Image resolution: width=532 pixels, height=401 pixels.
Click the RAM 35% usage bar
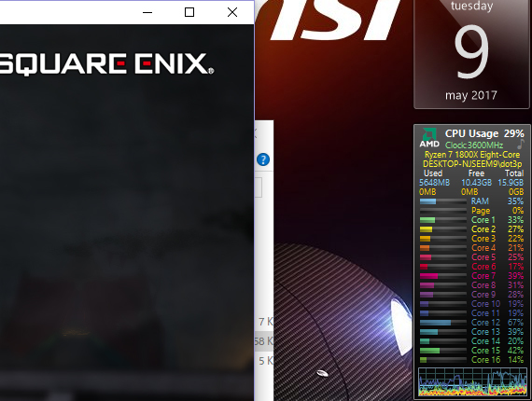[443, 201]
